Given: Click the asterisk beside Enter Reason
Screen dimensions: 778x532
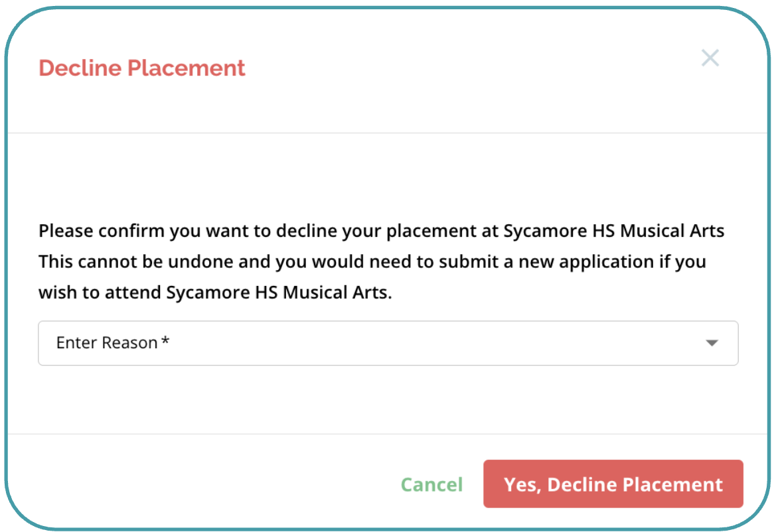Looking at the screenshot, I should pos(165,342).
